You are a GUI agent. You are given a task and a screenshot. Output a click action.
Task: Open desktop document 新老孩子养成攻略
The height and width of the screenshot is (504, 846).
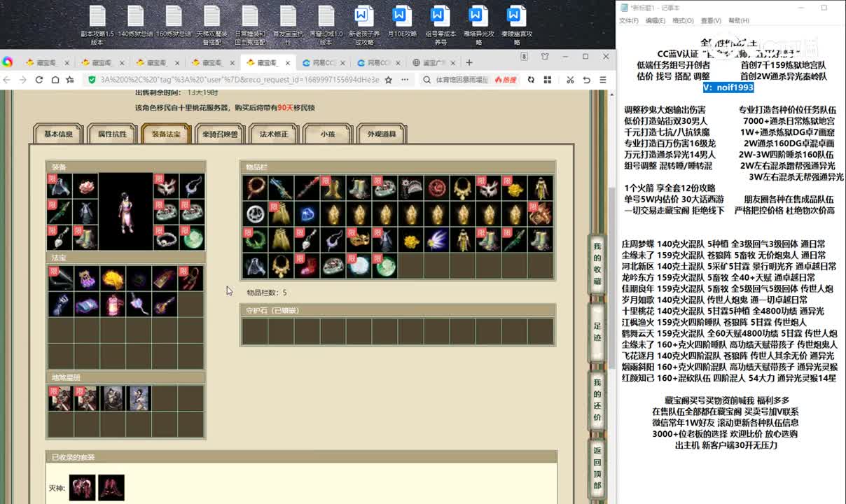click(x=363, y=26)
